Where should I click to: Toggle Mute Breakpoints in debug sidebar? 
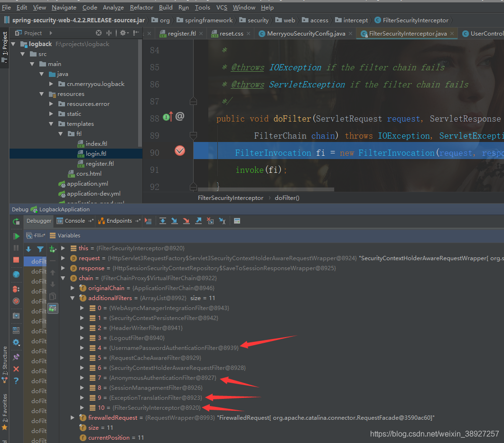tap(16, 301)
